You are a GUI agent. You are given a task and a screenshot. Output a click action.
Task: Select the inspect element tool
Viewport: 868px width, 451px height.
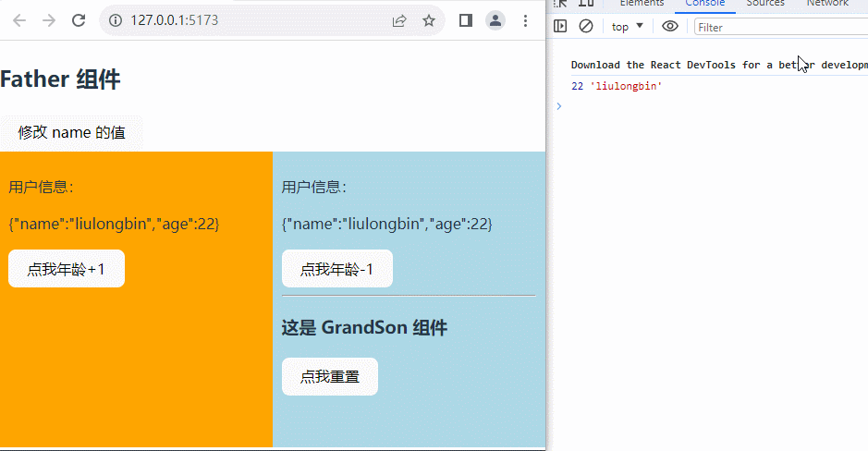tap(560, 4)
